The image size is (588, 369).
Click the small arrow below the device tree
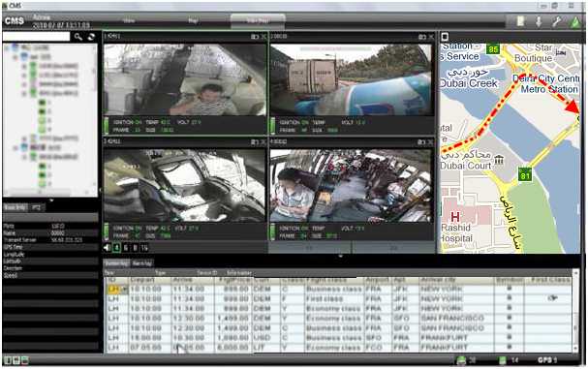coord(51,200)
